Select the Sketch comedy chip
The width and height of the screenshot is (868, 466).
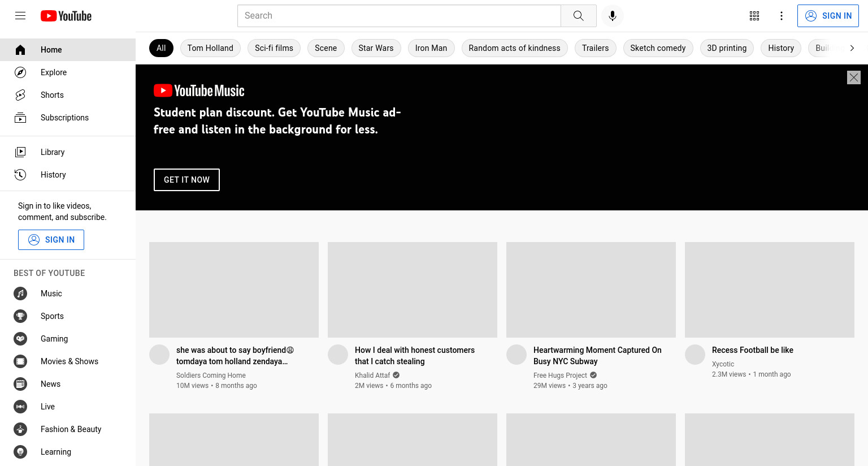658,48
